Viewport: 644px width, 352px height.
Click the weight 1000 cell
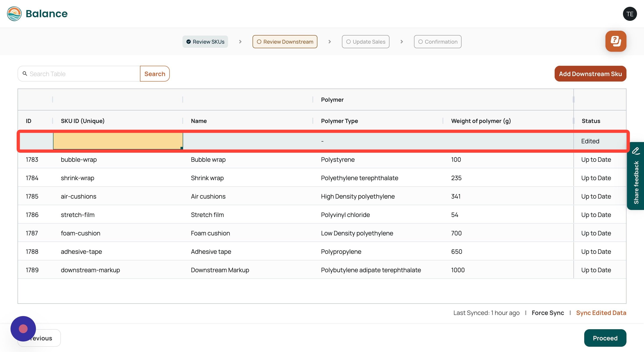tap(508, 270)
